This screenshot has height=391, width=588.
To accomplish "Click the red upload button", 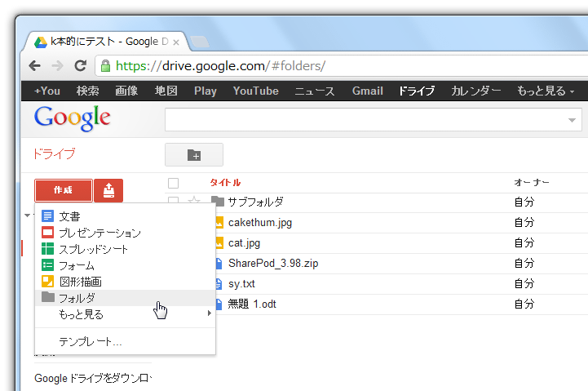I will pos(108,191).
